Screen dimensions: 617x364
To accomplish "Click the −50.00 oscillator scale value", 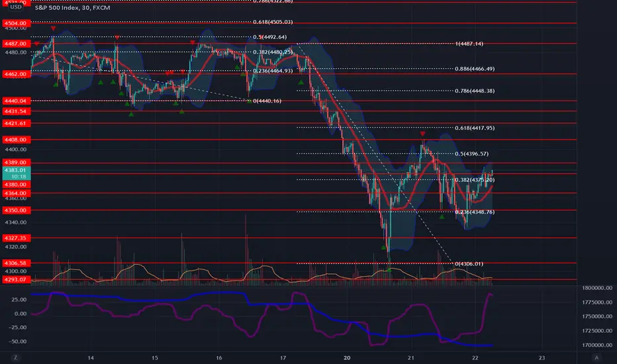I will 18,341.
